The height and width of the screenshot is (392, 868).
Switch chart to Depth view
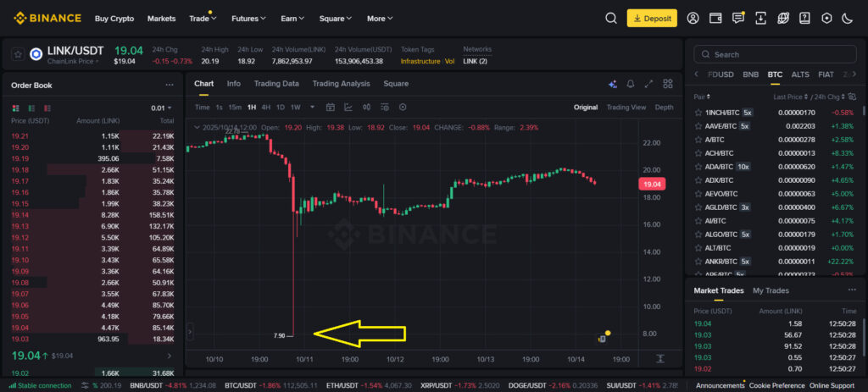tap(664, 108)
